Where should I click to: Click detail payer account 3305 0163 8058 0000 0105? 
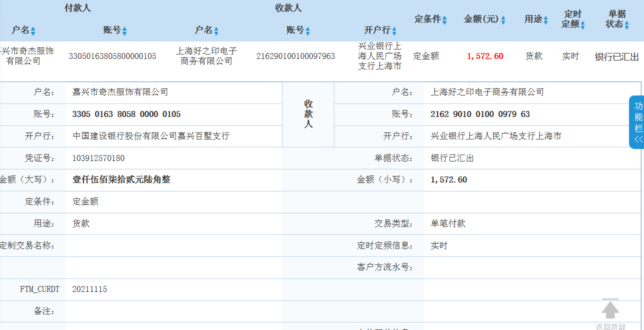click(x=126, y=114)
